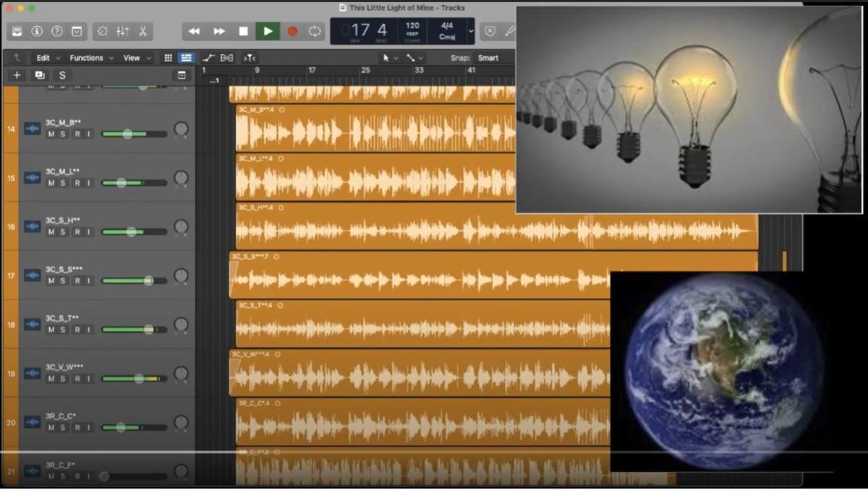Open the track header options icon

(182, 75)
